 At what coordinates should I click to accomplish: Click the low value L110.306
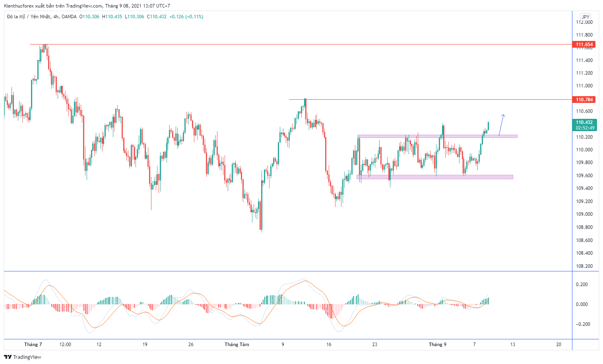tap(134, 17)
